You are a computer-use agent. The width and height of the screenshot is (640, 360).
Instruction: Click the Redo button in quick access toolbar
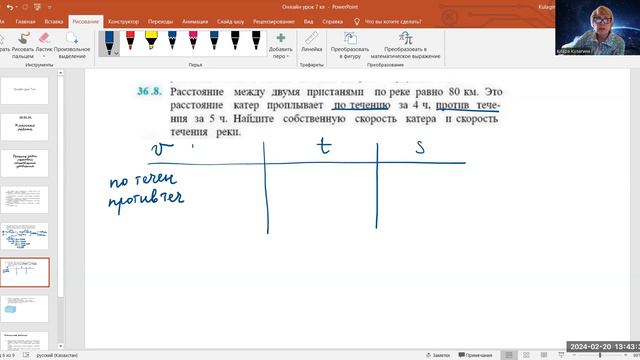coord(25,7)
